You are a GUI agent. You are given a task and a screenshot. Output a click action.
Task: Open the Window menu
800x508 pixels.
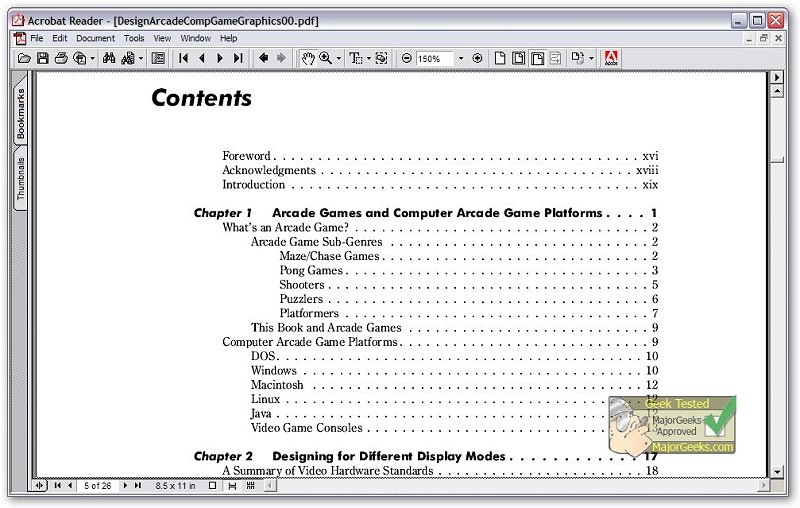coord(195,38)
